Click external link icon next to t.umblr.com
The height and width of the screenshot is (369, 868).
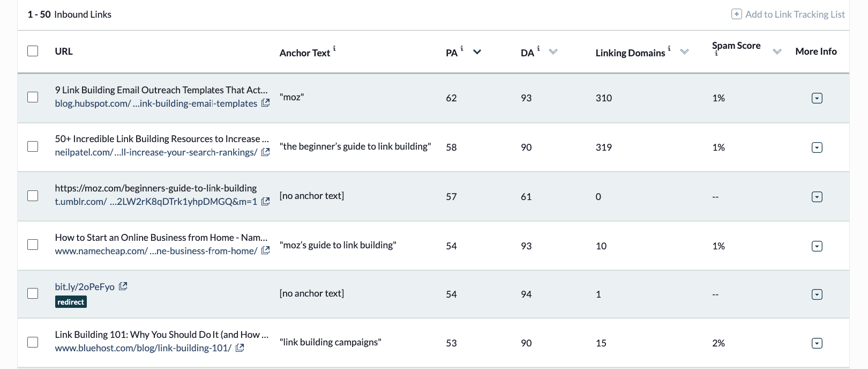(265, 202)
